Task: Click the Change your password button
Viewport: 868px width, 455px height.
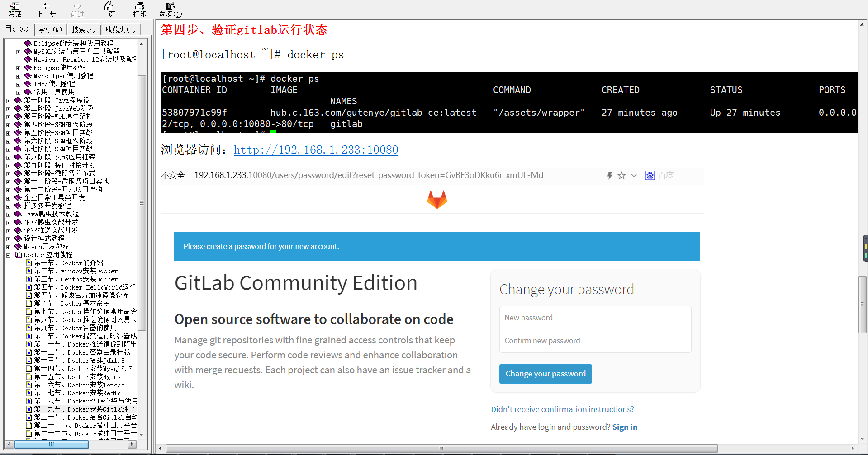Action: pos(545,374)
